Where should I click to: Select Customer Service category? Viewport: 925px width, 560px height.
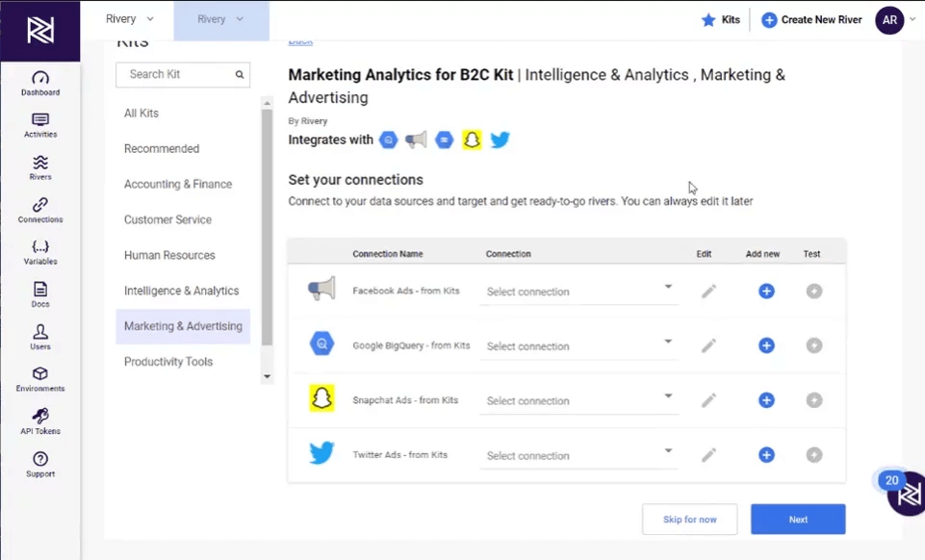click(183, 219)
